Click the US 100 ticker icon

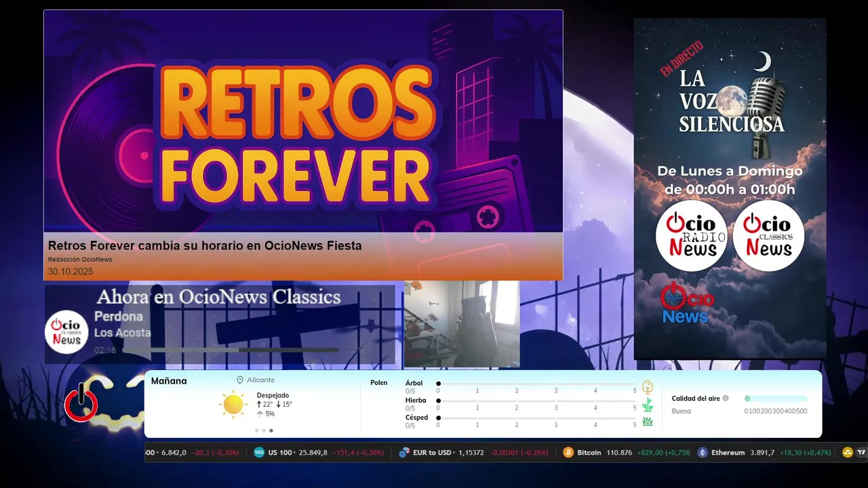point(259,453)
